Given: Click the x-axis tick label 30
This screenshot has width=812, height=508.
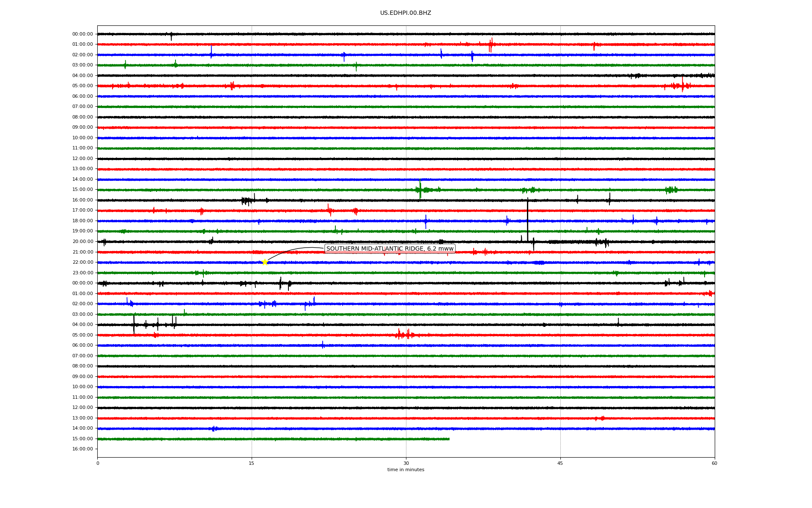Looking at the screenshot, I should pos(406,464).
